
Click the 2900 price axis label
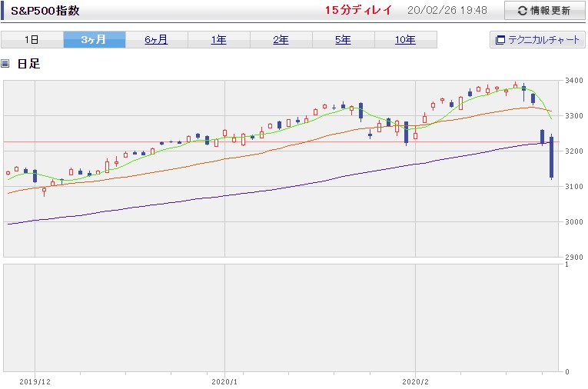pos(573,258)
